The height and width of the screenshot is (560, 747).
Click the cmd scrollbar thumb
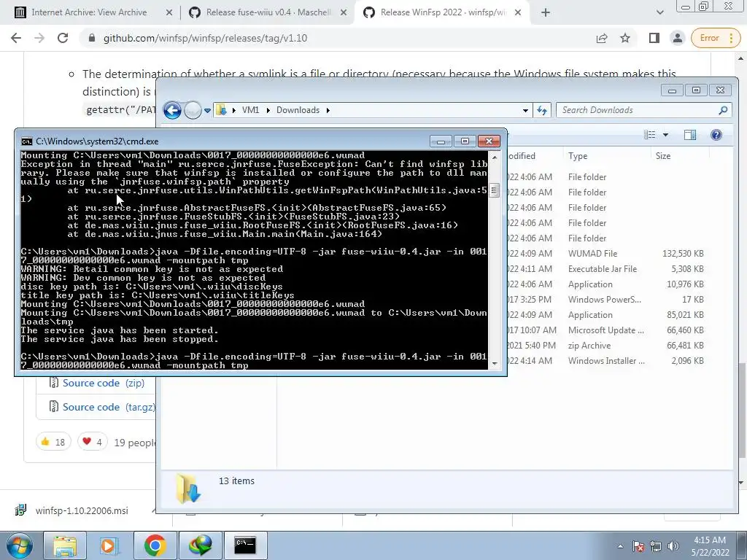click(494, 190)
